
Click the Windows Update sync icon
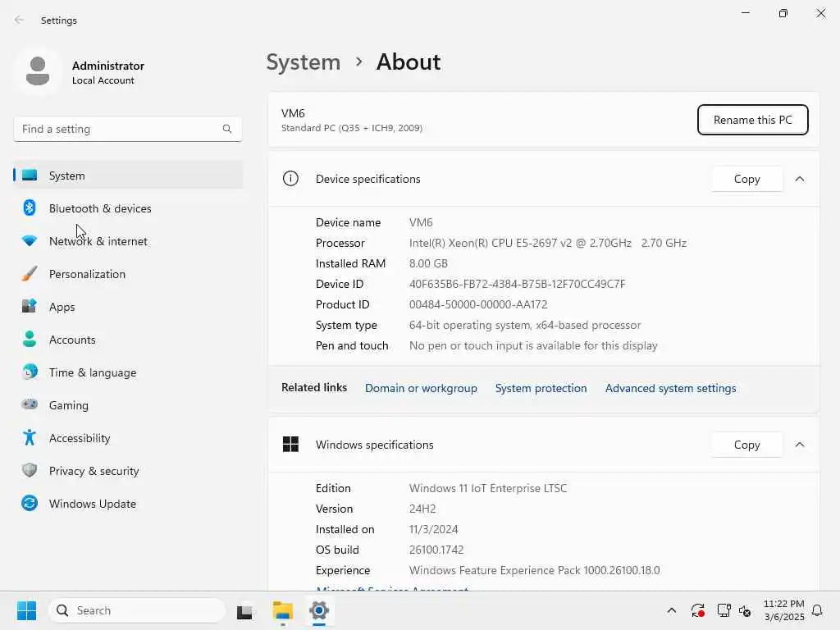(30, 503)
